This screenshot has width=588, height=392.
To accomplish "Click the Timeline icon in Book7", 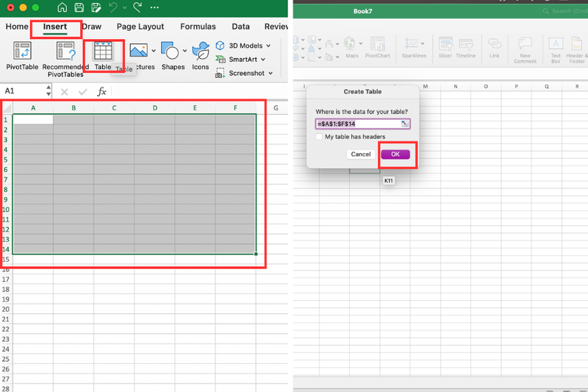I will (x=466, y=43).
